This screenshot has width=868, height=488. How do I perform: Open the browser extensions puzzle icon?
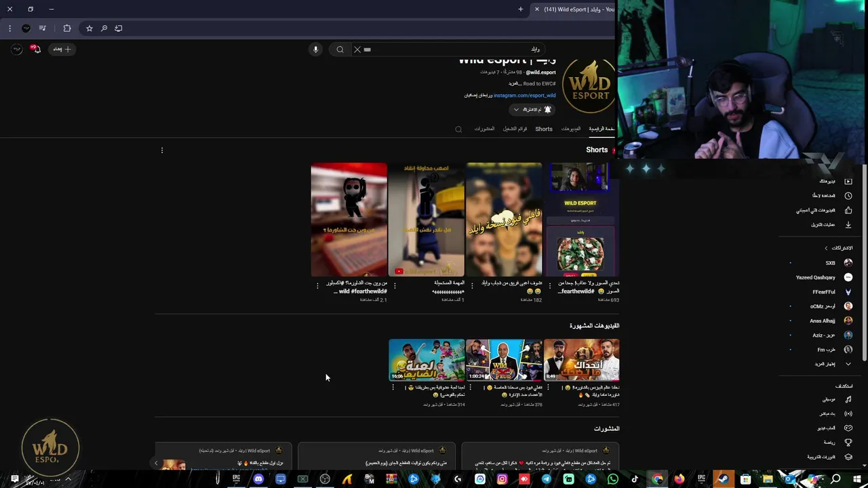pyautogui.click(x=67, y=28)
